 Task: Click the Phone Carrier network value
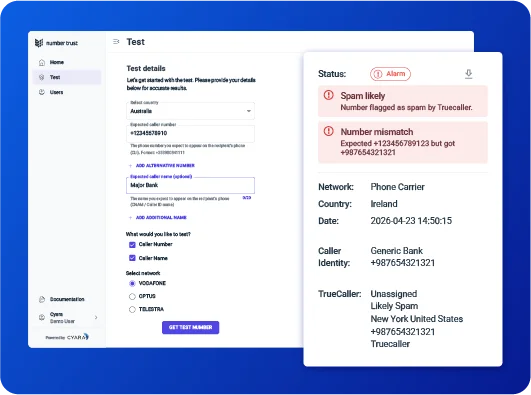pyautogui.click(x=398, y=187)
